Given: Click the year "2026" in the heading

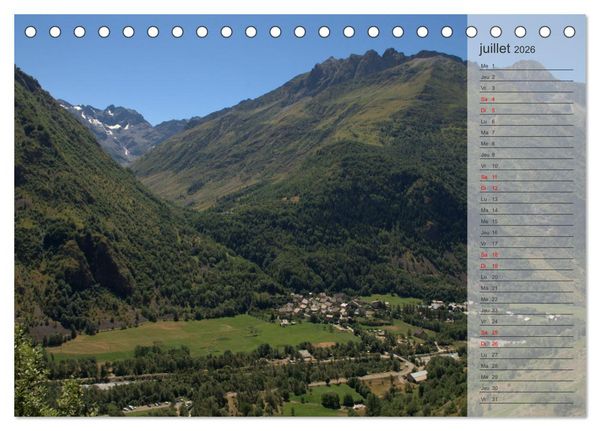Looking at the screenshot, I should click(x=524, y=49).
